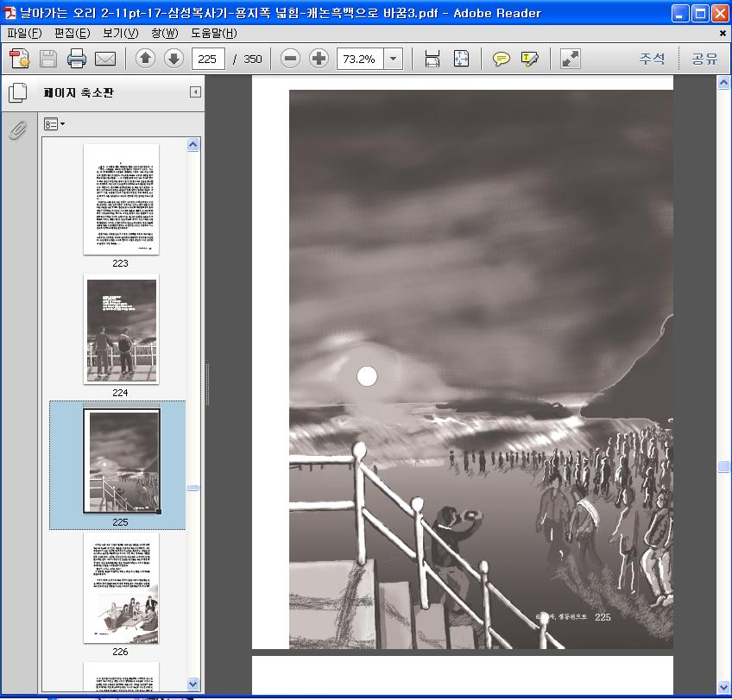Zoom out using the minus button
The image size is (732, 700).
click(x=291, y=59)
